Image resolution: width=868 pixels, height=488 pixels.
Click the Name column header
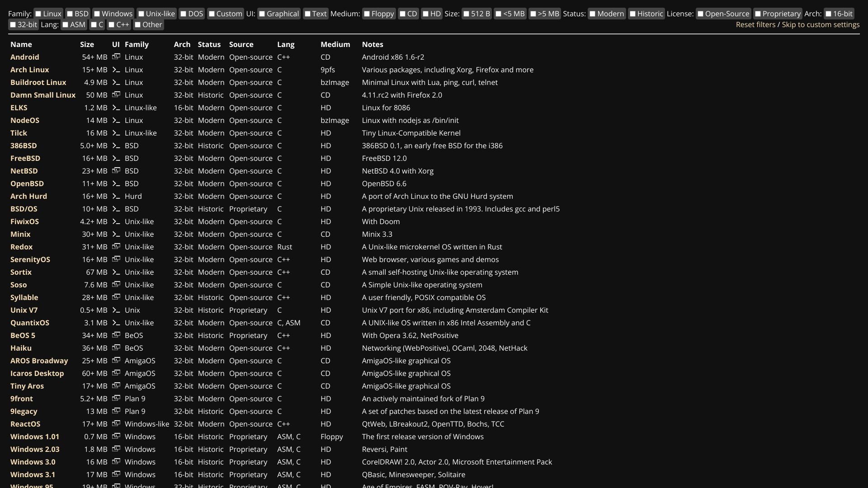click(x=21, y=44)
